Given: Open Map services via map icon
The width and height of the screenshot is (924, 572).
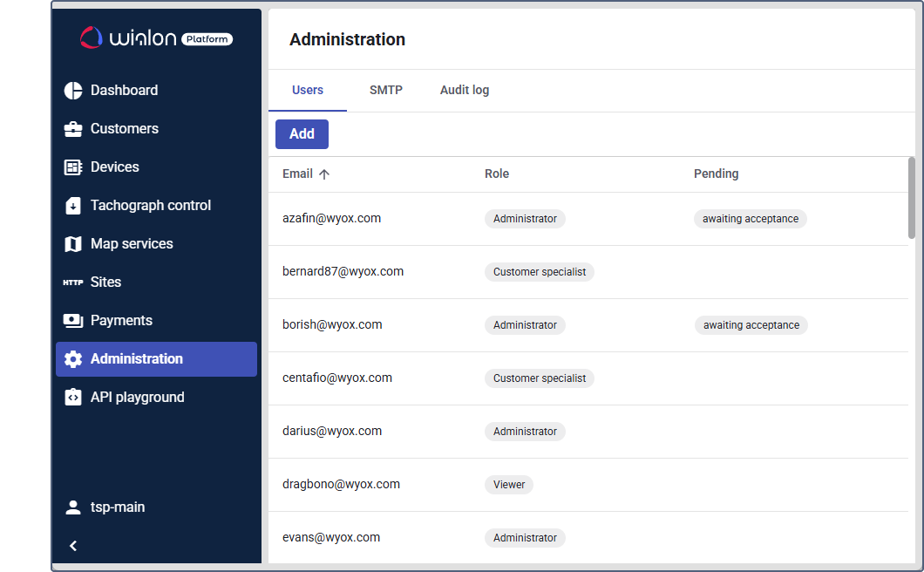Looking at the screenshot, I should click(x=73, y=244).
